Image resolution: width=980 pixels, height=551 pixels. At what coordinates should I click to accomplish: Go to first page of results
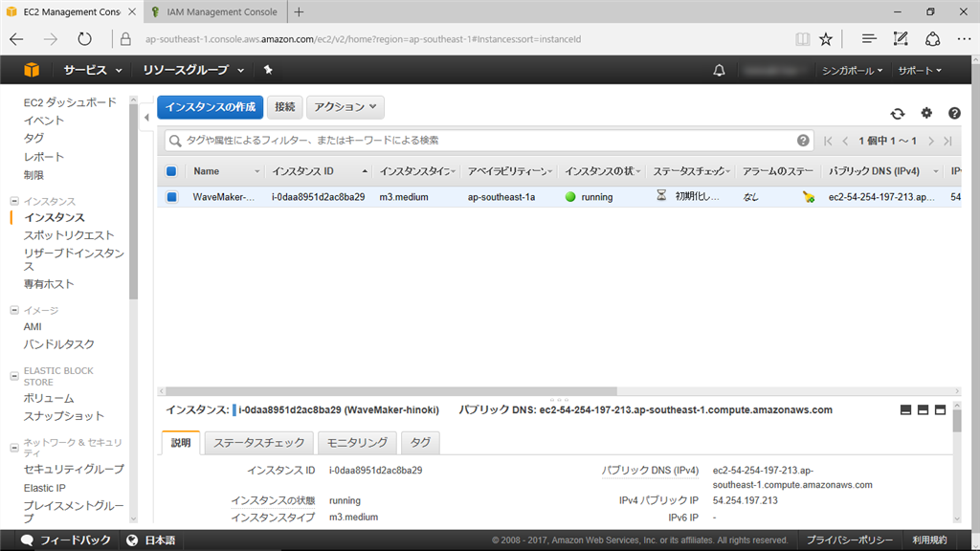[x=828, y=142]
